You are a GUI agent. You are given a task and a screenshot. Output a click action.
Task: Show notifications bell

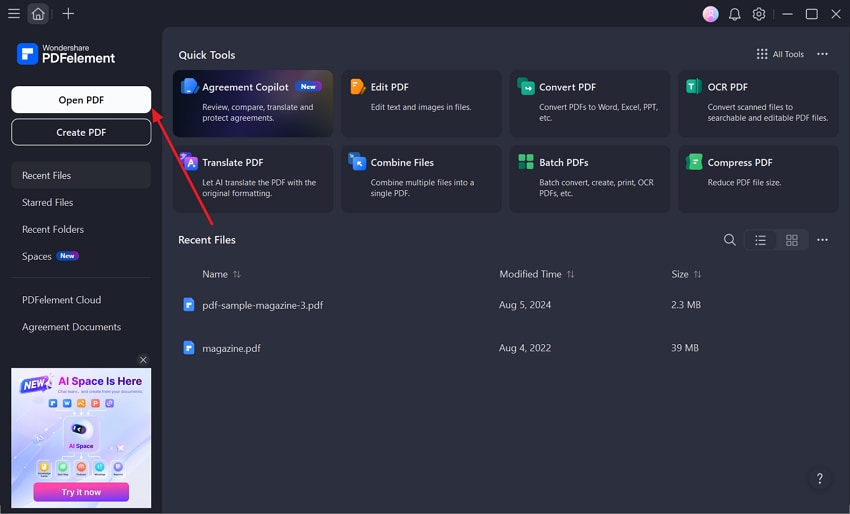coord(735,14)
